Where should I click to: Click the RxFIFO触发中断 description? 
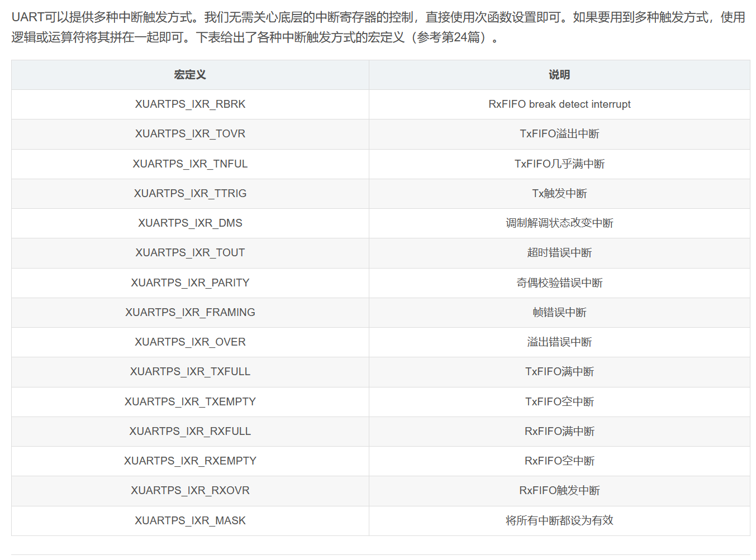(559, 491)
